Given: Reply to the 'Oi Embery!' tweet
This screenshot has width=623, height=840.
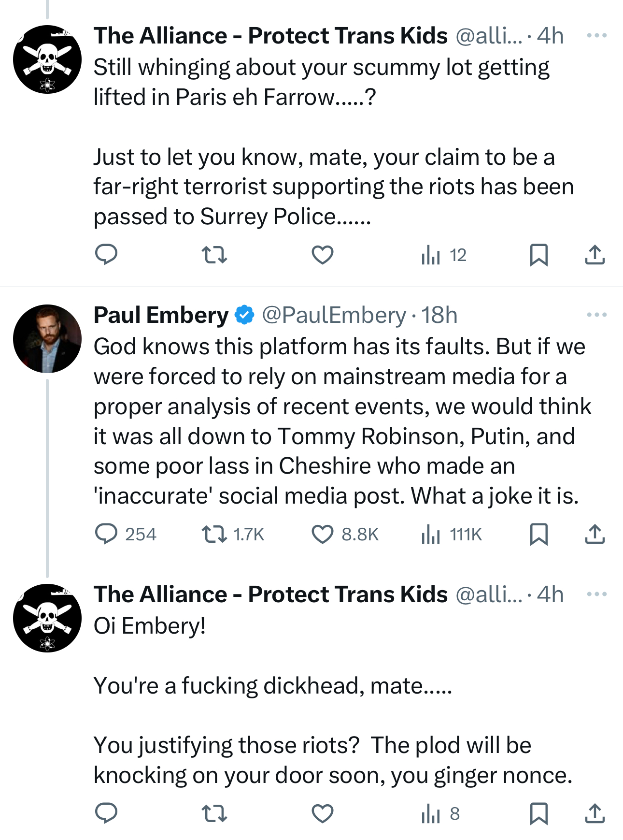Looking at the screenshot, I should coord(106,813).
